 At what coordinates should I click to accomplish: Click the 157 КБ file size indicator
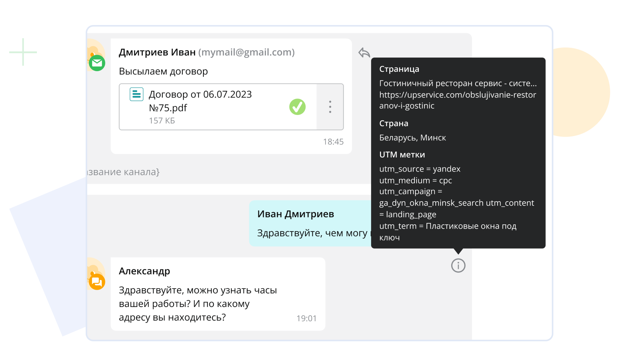[x=162, y=121]
